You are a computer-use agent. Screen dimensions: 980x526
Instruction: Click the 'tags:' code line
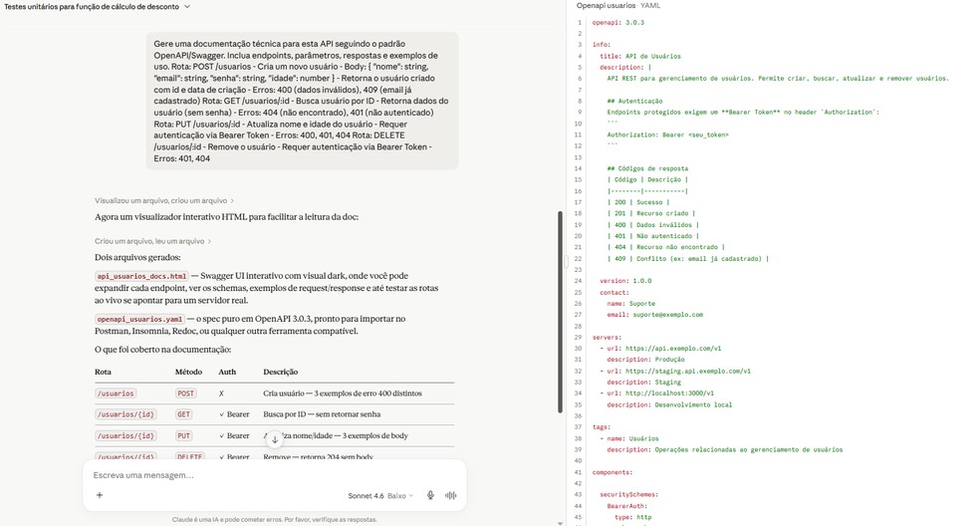click(602, 427)
